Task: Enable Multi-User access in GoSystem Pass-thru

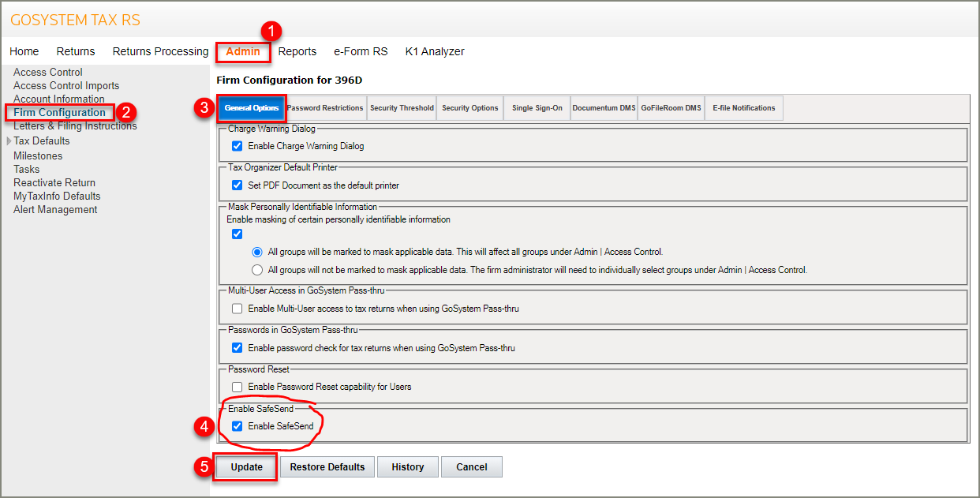Action: (238, 309)
